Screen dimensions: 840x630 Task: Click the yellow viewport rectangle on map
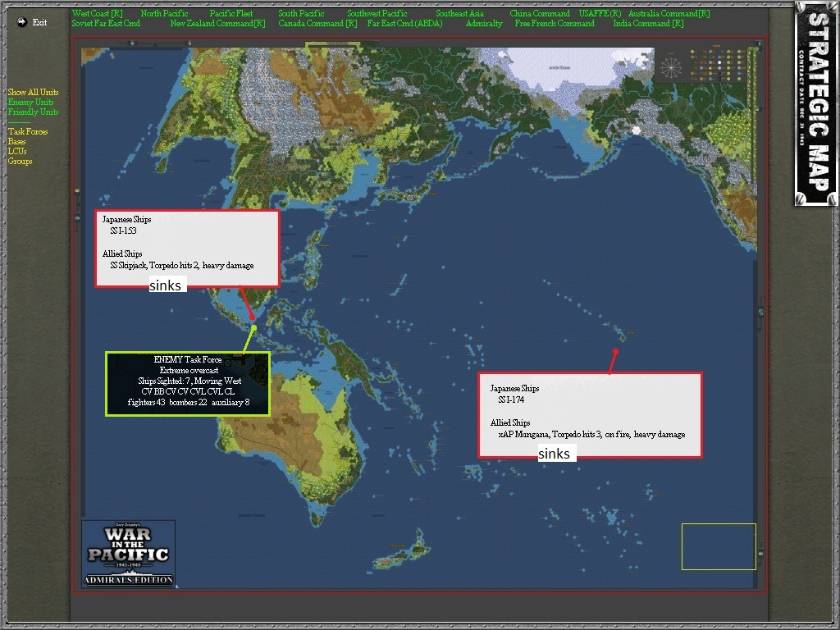(719, 547)
